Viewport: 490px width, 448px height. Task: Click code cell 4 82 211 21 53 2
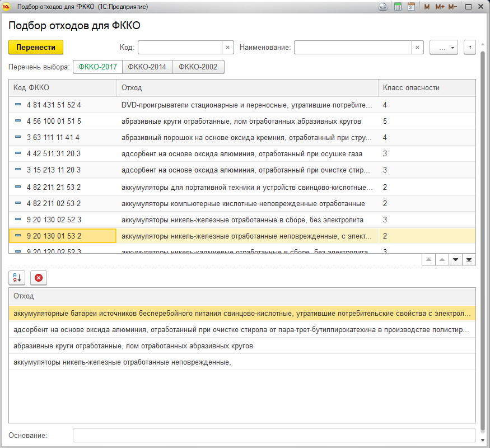63,187
